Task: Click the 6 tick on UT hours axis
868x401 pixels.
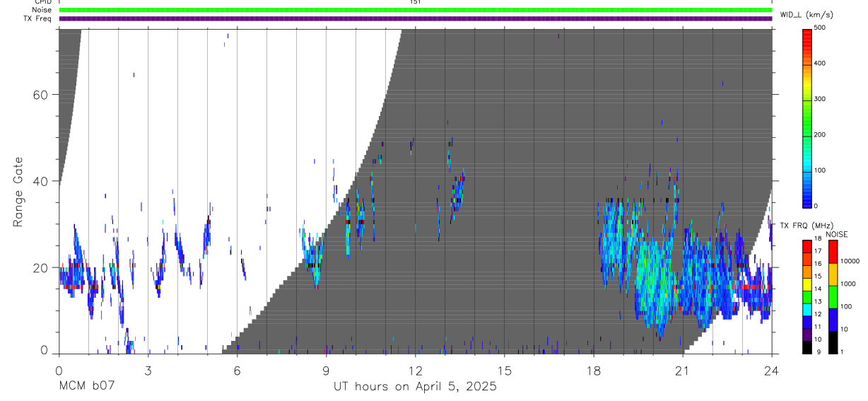Action: pos(237,370)
